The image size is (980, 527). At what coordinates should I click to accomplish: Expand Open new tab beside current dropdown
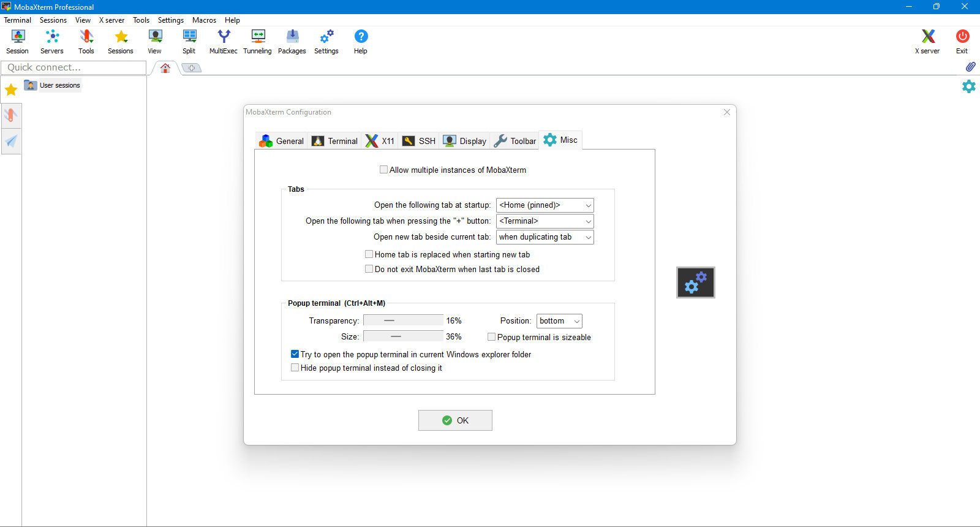click(545, 237)
